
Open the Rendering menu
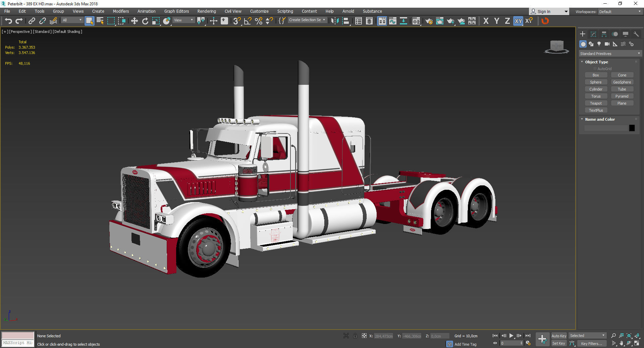[207, 11]
